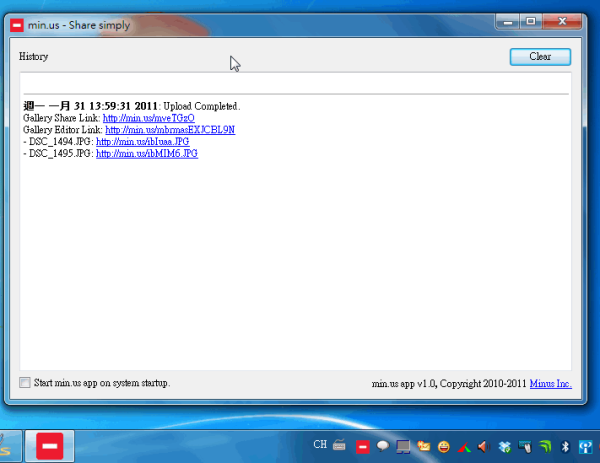Click the min.us app v1.0 copyright text
This screenshot has height=463, width=600.
(449, 383)
